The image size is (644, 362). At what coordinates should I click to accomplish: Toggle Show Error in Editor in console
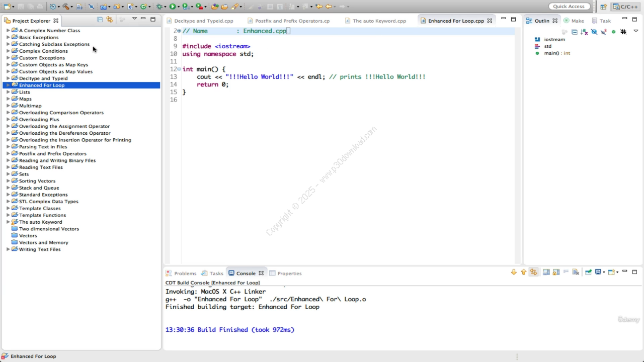click(534, 272)
